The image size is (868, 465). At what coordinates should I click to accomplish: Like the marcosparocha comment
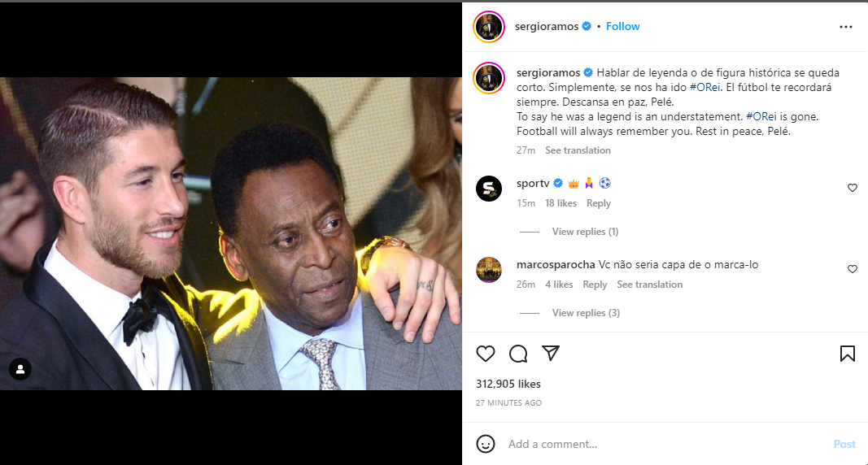[853, 269]
